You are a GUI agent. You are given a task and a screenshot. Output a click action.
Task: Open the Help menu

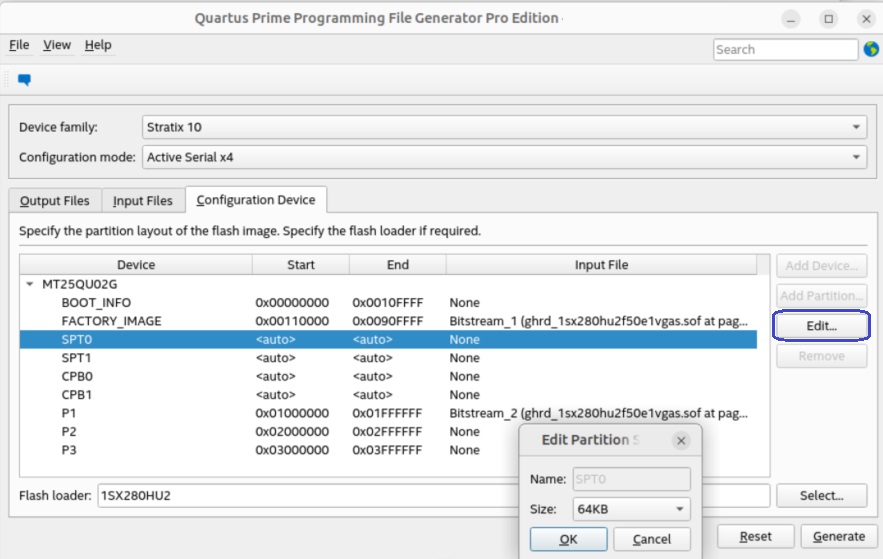coord(98,45)
